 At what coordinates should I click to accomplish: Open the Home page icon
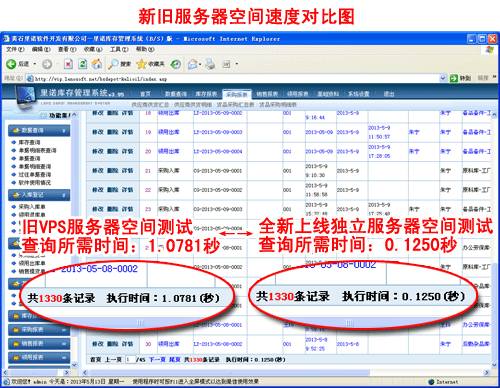[x=97, y=64]
